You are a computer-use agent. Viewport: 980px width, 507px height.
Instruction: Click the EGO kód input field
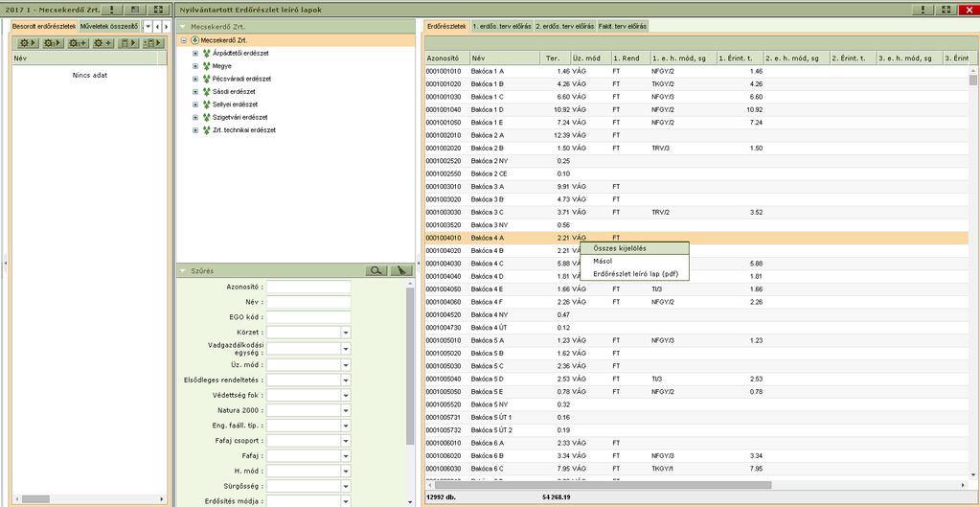coord(308,317)
